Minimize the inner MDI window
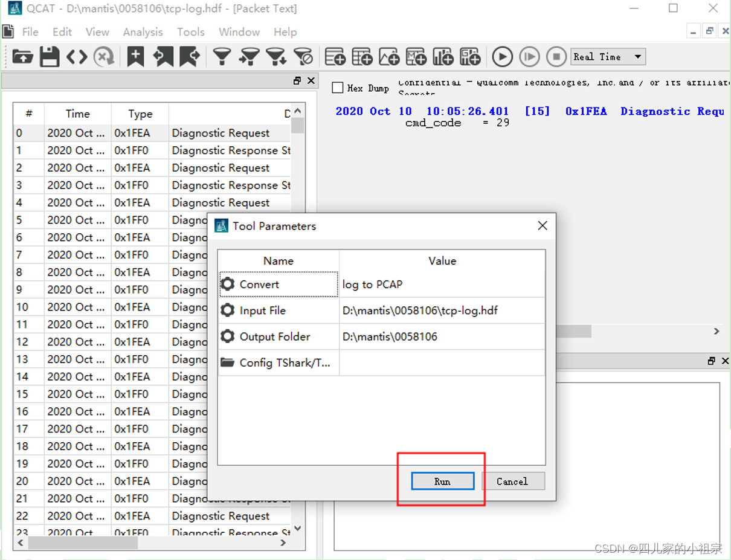The image size is (731, 560). [694, 31]
